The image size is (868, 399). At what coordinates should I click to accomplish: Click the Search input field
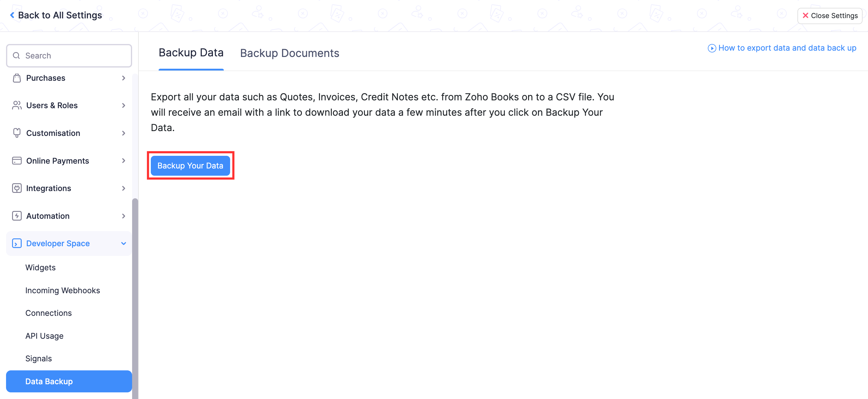click(x=69, y=55)
